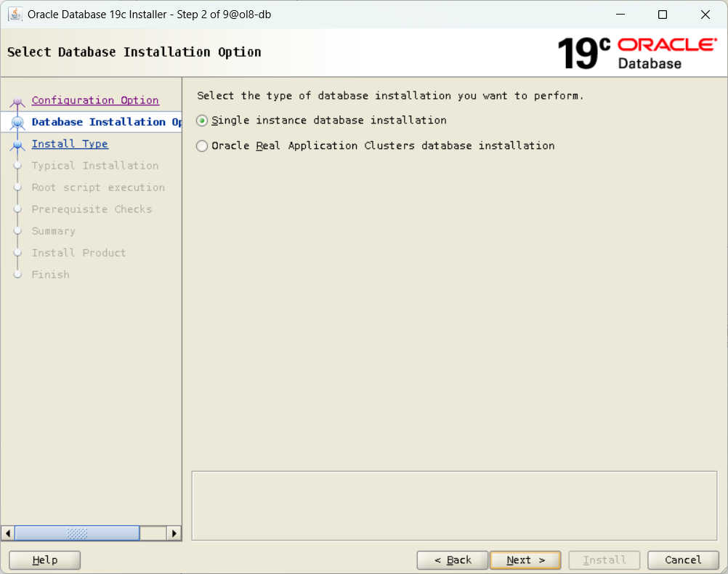Image resolution: width=728 pixels, height=574 pixels.
Task: Click the Next button
Action: 525,560
